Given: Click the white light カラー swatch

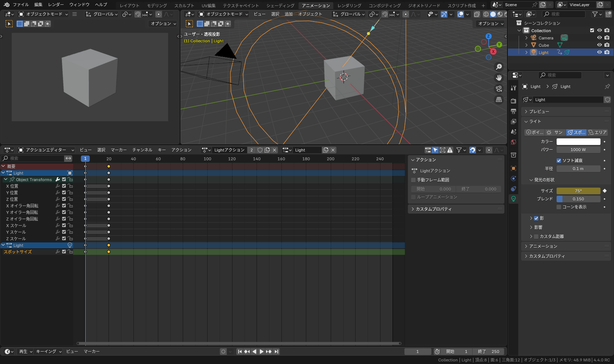Looking at the screenshot, I should (x=578, y=142).
